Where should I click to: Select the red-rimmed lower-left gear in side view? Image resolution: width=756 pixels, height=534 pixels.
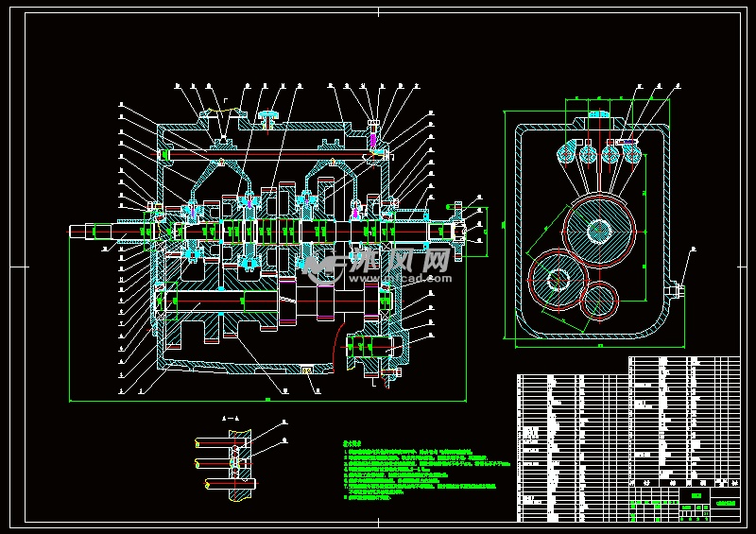click(x=558, y=280)
